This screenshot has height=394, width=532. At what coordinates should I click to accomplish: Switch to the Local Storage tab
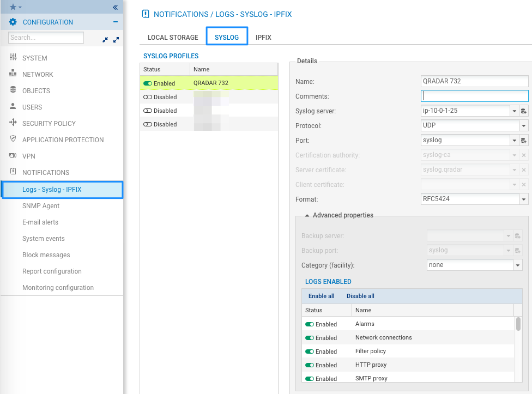173,38
